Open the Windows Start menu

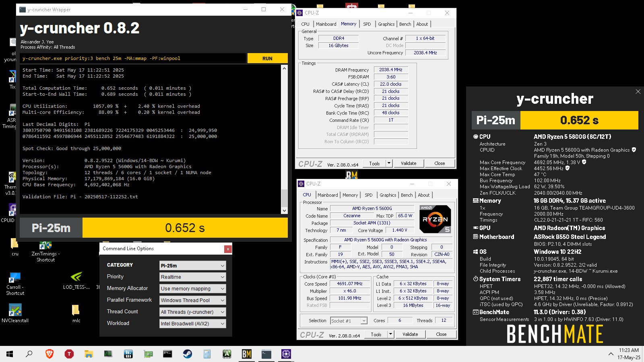point(10,354)
